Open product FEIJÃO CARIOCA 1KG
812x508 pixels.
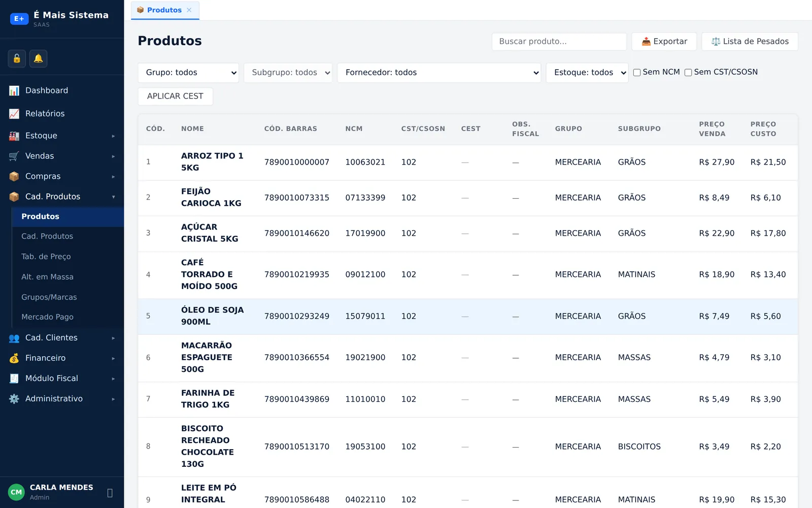point(211,197)
